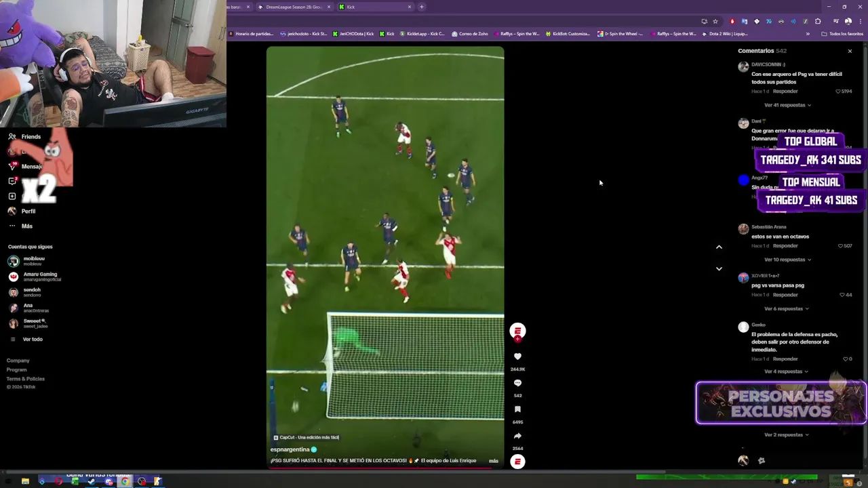The height and width of the screenshot is (488, 868).
Task: Expand Ver 2 respuestas near panel bottom
Action: [x=786, y=435]
